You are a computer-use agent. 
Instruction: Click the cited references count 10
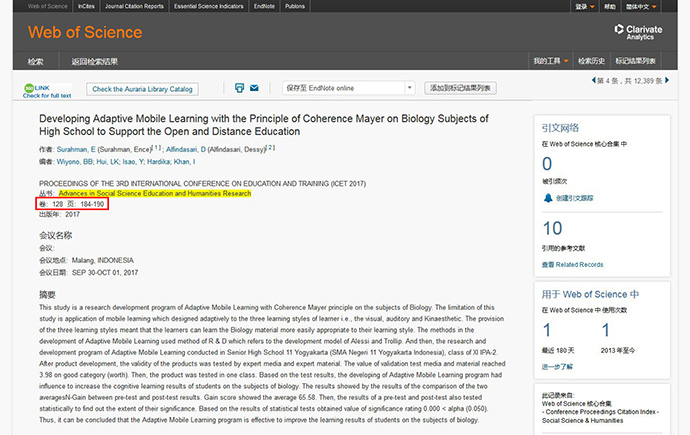(x=552, y=228)
